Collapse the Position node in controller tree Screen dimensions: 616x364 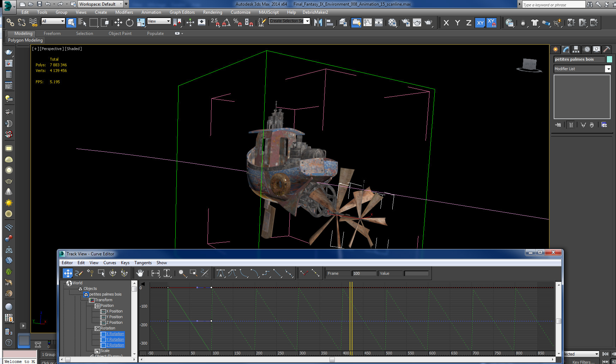coord(97,306)
